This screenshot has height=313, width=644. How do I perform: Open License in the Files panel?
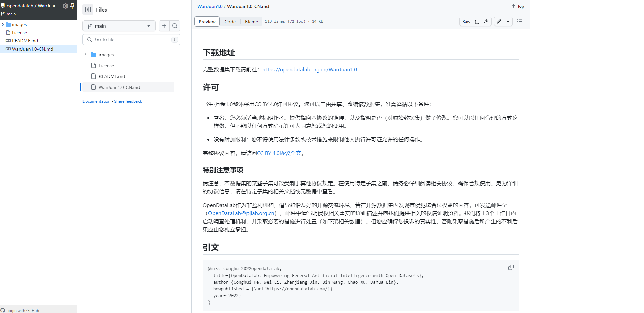pos(106,66)
